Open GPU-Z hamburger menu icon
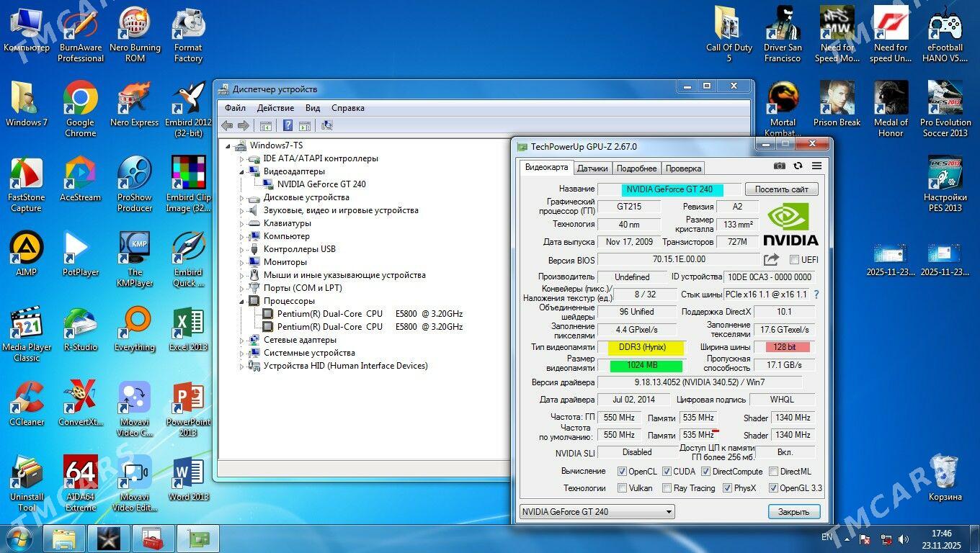The height and width of the screenshot is (553, 980). point(816,166)
